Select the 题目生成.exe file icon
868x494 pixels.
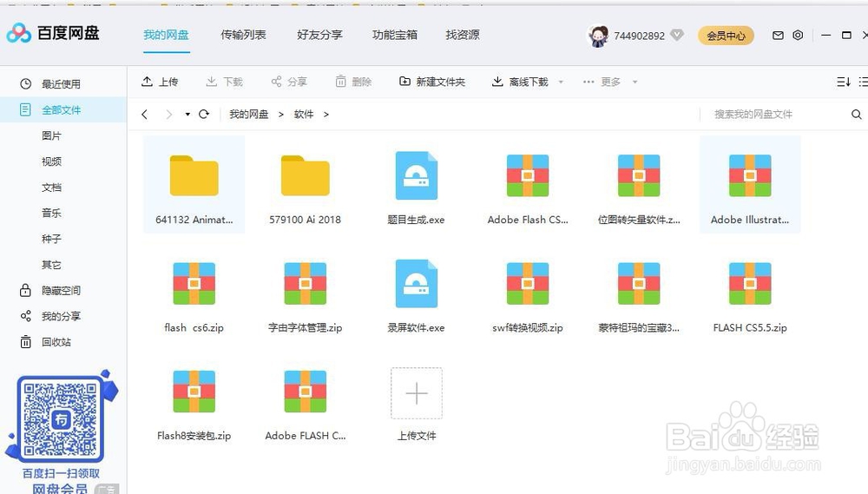coord(417,175)
